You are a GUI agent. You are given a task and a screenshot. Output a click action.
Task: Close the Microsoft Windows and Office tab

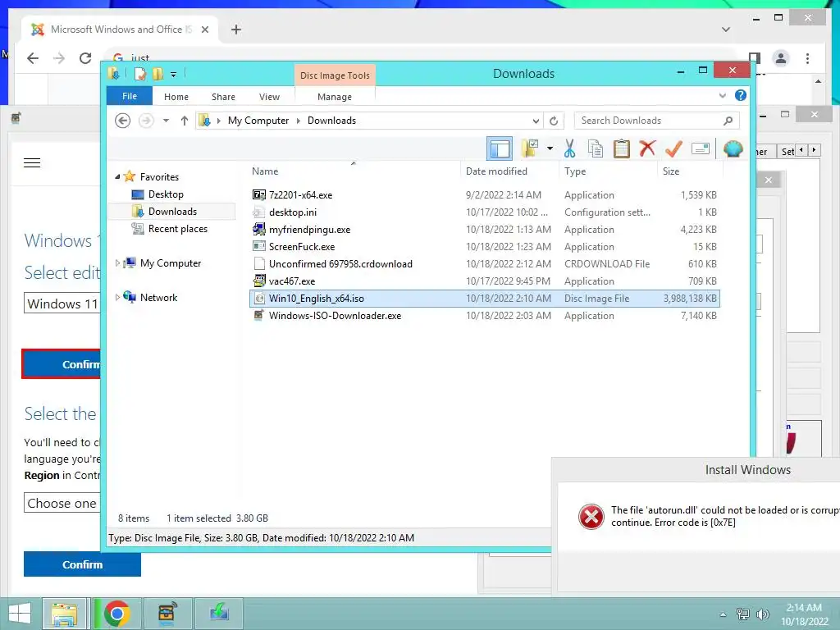204,30
